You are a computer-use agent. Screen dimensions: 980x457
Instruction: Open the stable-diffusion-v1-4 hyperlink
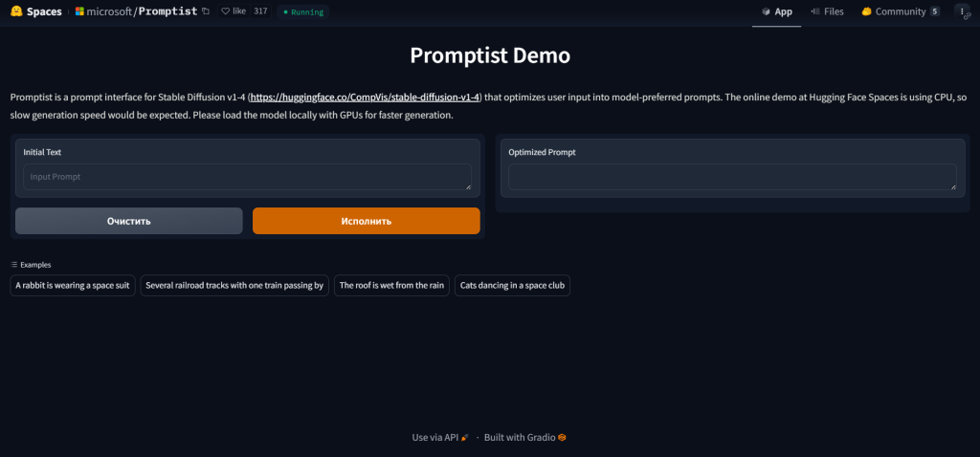tap(365, 98)
